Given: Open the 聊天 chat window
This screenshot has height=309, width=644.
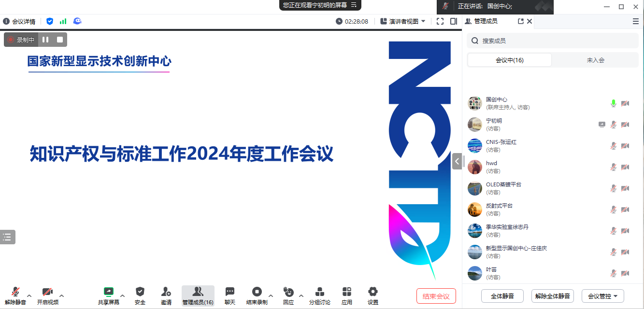Looking at the screenshot, I should tap(230, 295).
